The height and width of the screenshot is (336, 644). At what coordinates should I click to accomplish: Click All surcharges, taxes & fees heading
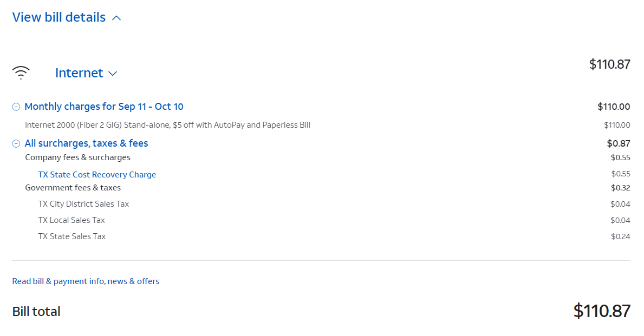tap(86, 143)
